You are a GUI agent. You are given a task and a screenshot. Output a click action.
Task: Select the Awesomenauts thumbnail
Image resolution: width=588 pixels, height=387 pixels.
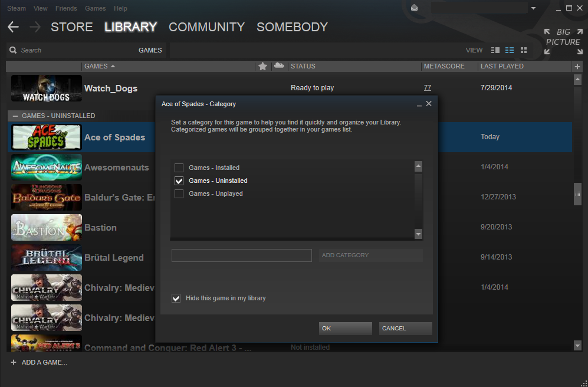[47, 168]
